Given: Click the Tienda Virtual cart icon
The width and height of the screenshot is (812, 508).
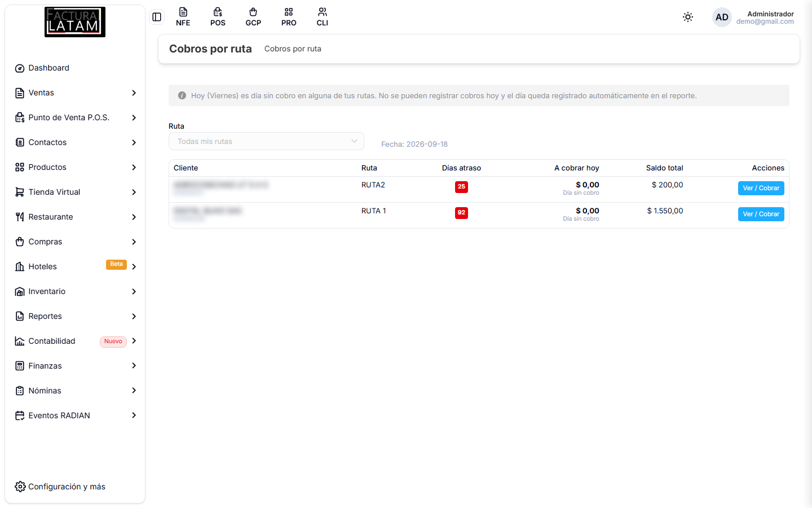Looking at the screenshot, I should point(20,192).
